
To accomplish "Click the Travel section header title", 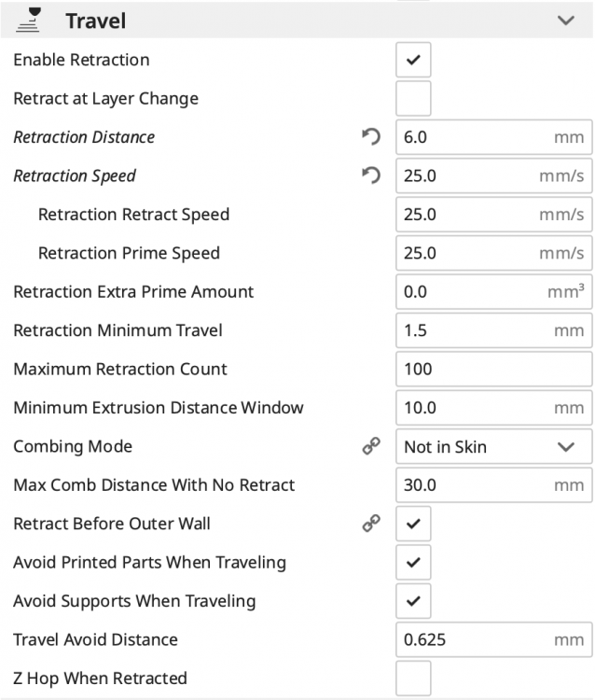I will coord(95,21).
